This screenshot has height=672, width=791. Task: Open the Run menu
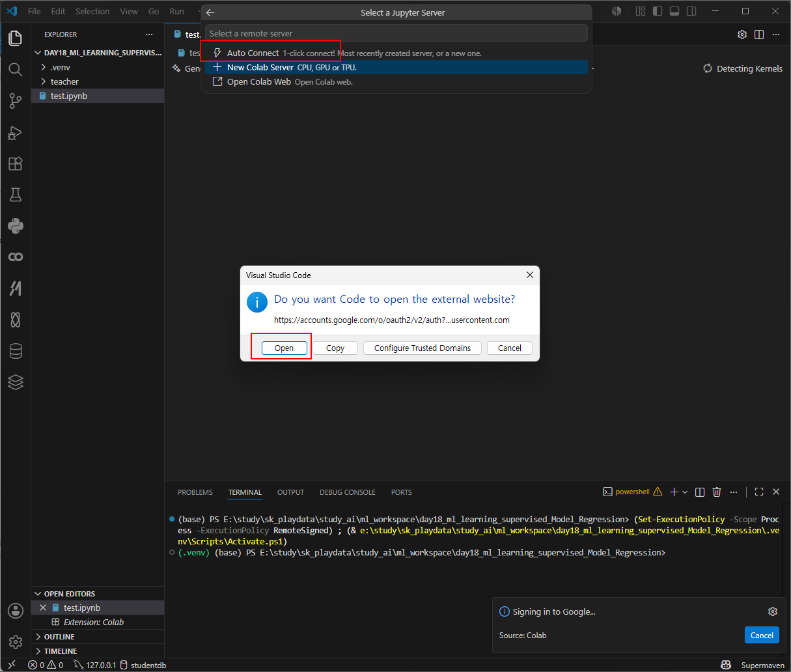pos(176,11)
